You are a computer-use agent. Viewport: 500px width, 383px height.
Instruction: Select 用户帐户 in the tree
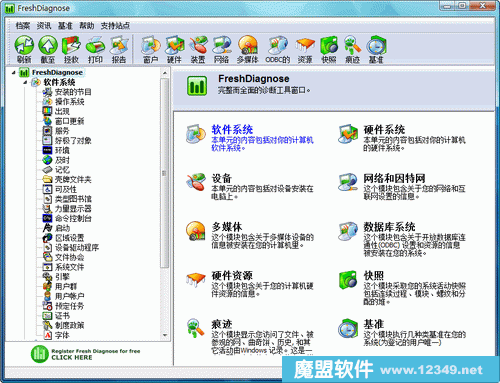click(70, 296)
